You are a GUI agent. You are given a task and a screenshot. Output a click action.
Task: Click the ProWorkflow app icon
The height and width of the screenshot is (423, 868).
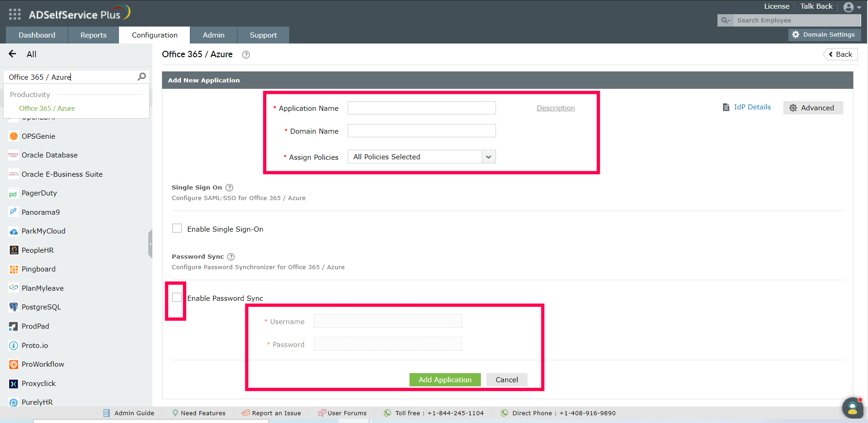coord(14,364)
